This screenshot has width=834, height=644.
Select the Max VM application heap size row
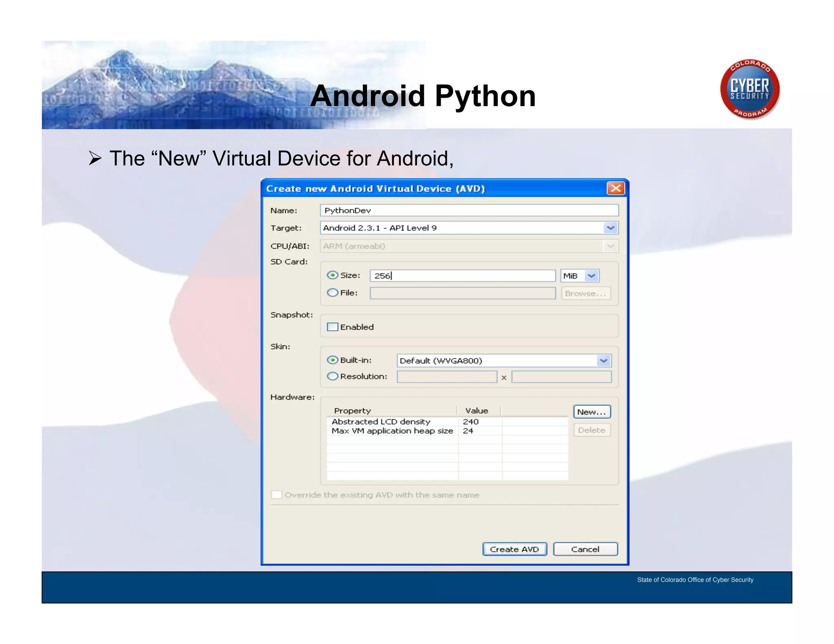pyautogui.click(x=393, y=431)
